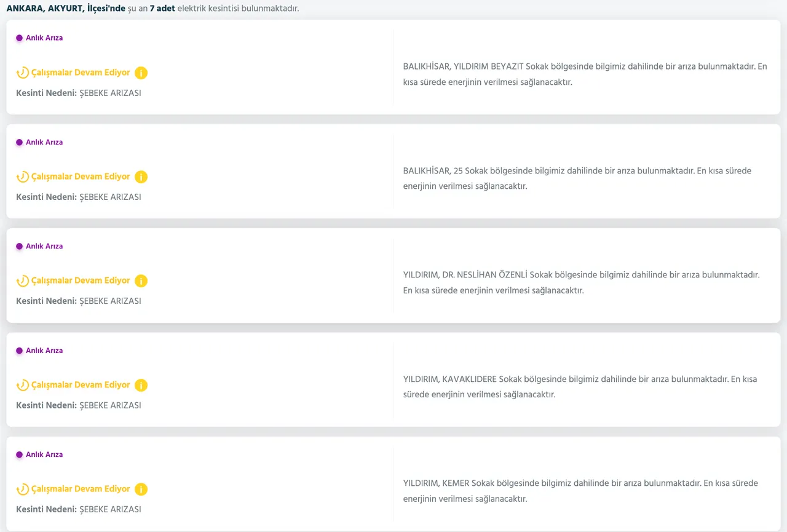Click the clock icon on 25 Sokak outage
787x532 pixels.
[22, 177]
